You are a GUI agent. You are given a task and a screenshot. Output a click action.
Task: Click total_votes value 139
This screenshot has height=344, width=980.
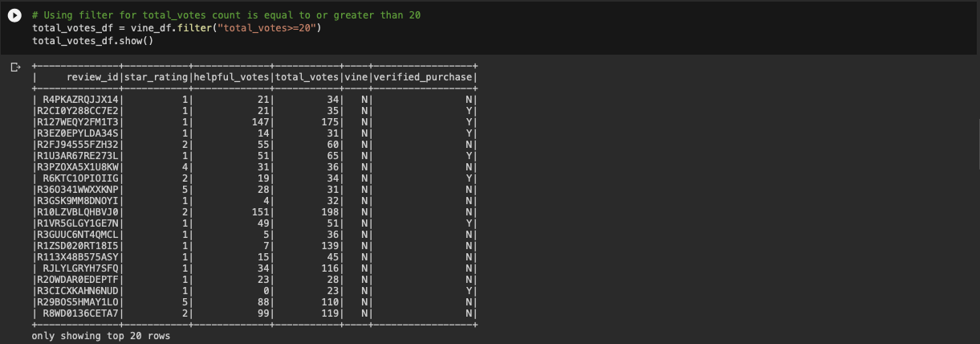331,246
